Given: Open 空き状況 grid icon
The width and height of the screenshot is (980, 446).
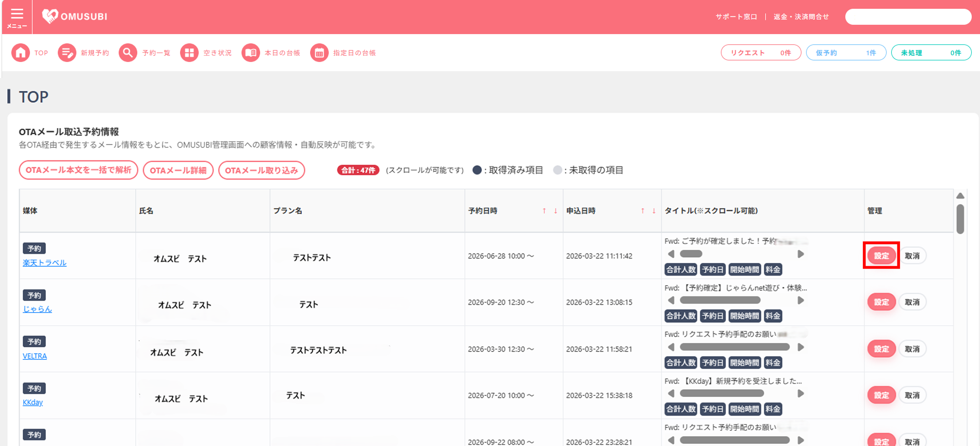Looking at the screenshot, I should click(x=189, y=53).
